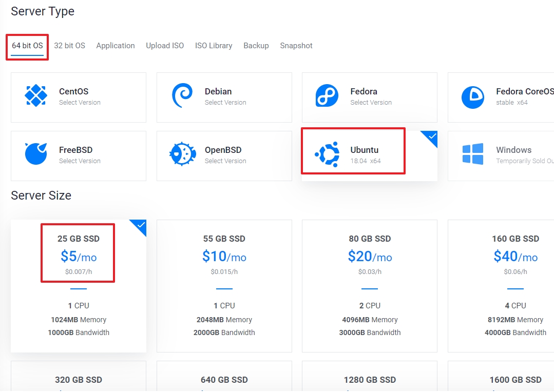Image resolution: width=554 pixels, height=392 pixels.
Task: Click the 4096MB Memory text
Action: pos(370,320)
